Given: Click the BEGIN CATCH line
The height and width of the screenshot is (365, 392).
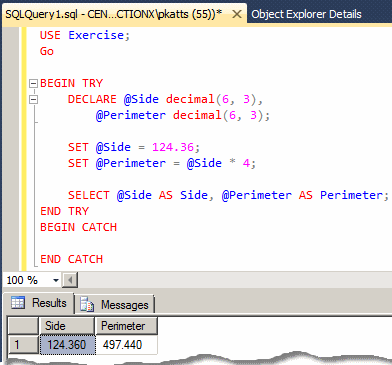Looking at the screenshot, I should click(x=78, y=227).
